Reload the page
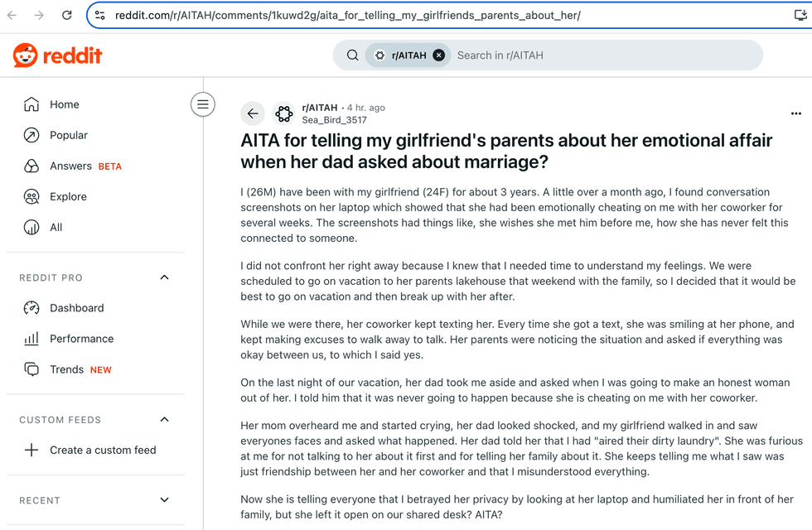This screenshot has height=530, width=812. pyautogui.click(x=67, y=15)
